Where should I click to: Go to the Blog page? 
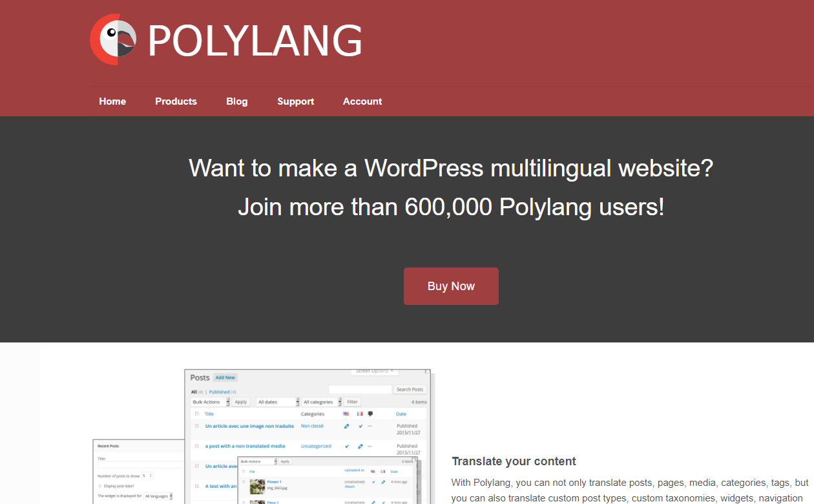(237, 101)
